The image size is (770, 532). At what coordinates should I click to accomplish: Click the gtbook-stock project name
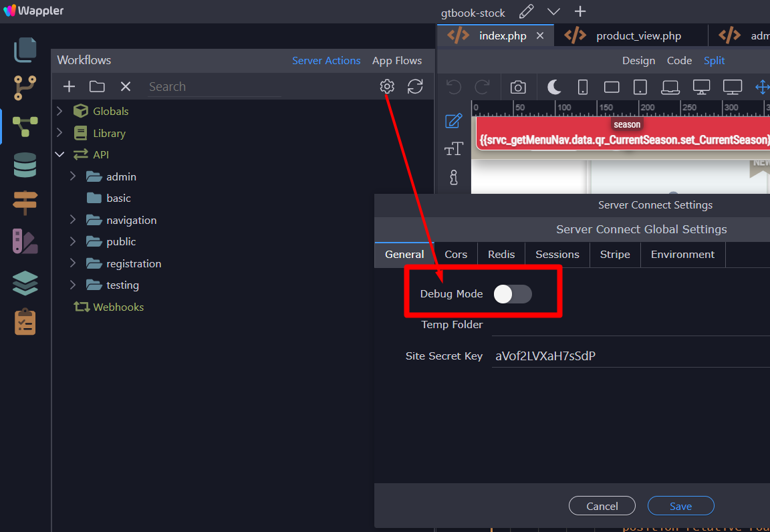coord(473,13)
